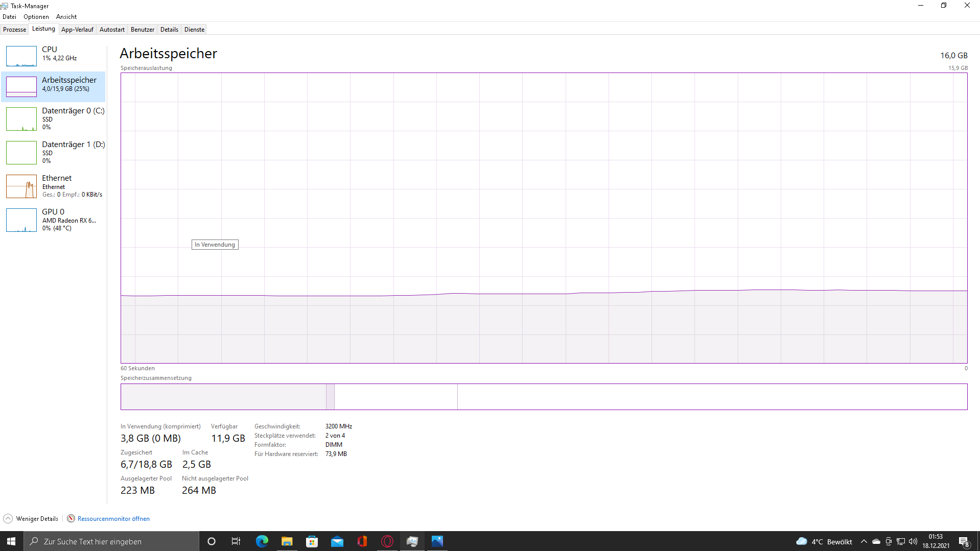The height and width of the screenshot is (551, 980).
Task: Open Cortana circle icon on taskbar
Action: (x=211, y=541)
